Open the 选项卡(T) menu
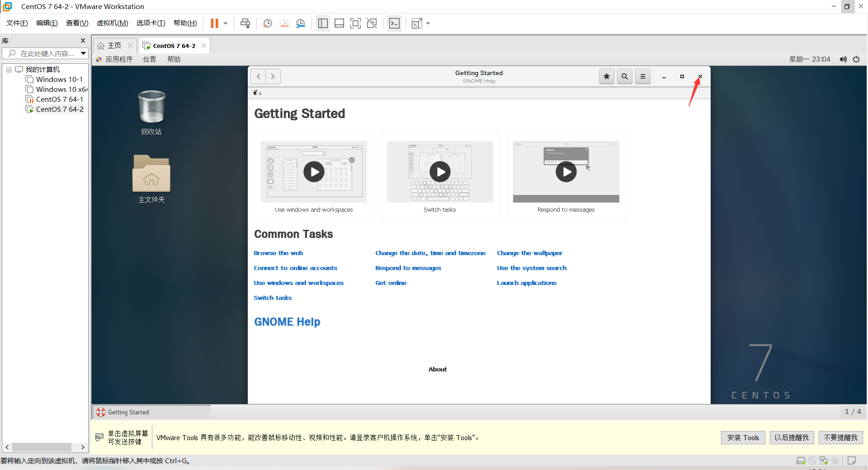868x470 pixels. click(x=151, y=23)
